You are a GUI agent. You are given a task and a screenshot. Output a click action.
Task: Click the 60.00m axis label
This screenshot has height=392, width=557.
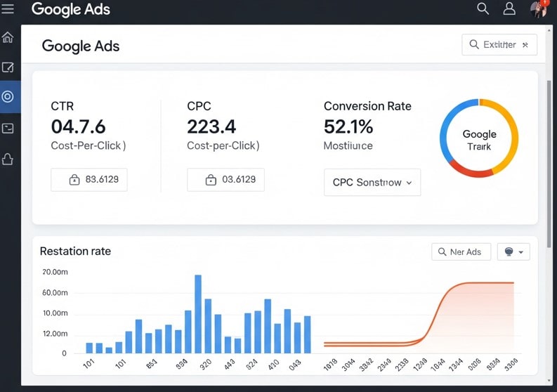tap(55, 293)
